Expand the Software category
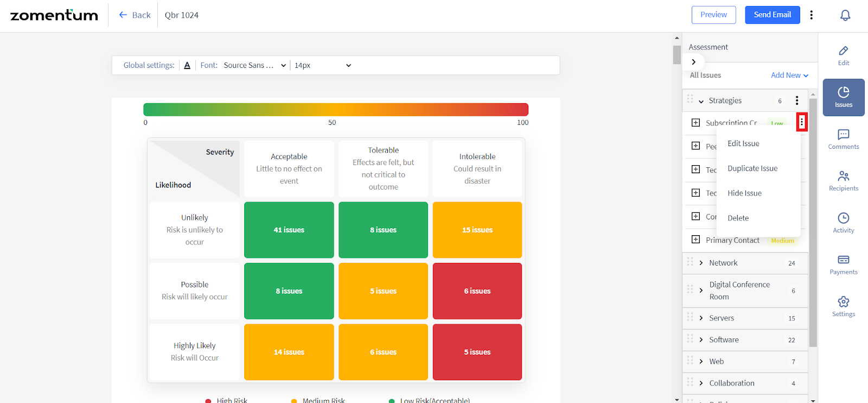This screenshot has height=403, width=868. 701,340
